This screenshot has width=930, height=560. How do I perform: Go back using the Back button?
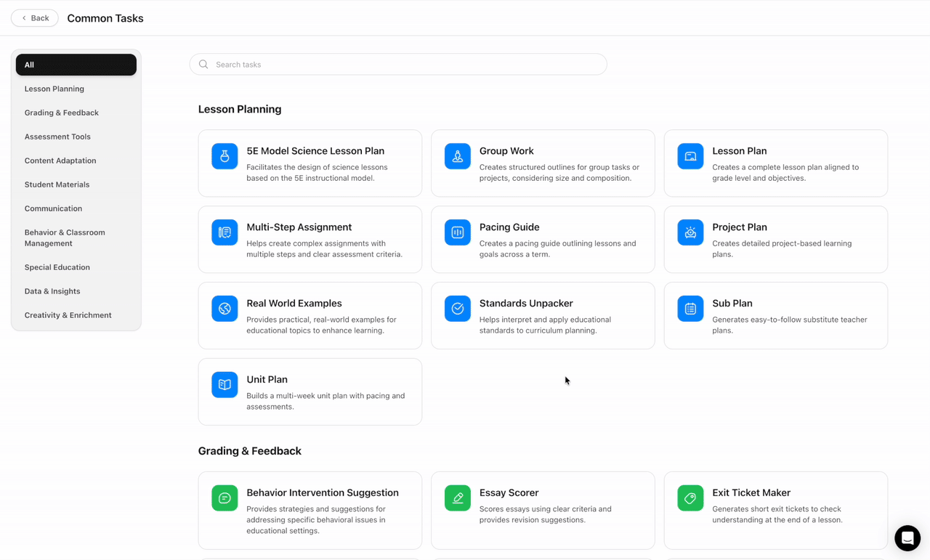point(35,18)
